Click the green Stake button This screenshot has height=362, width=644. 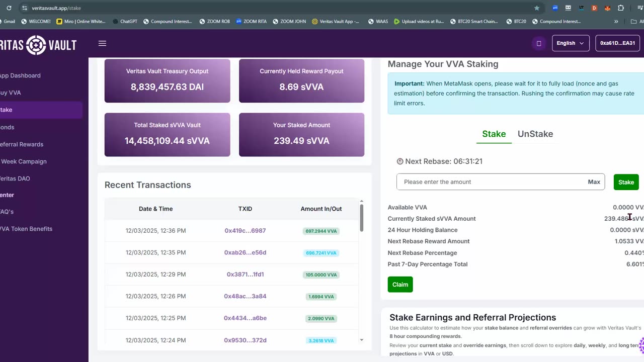coord(626,182)
